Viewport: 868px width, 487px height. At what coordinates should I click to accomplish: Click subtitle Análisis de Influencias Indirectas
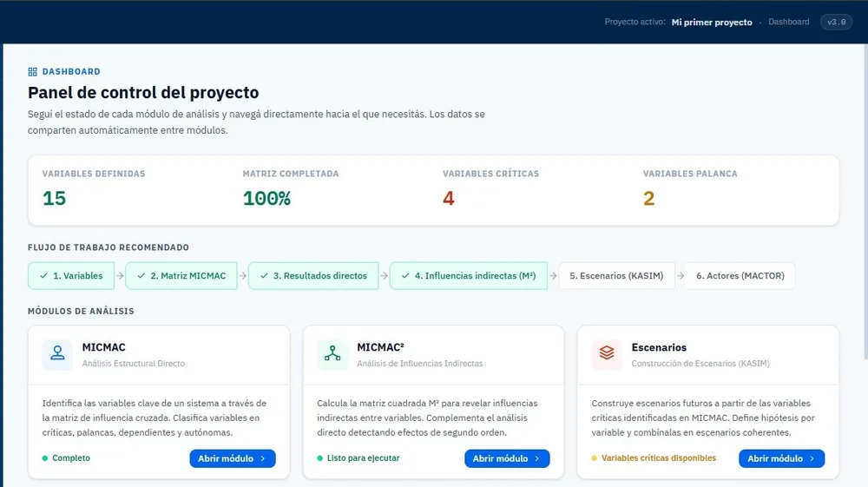[x=419, y=364]
